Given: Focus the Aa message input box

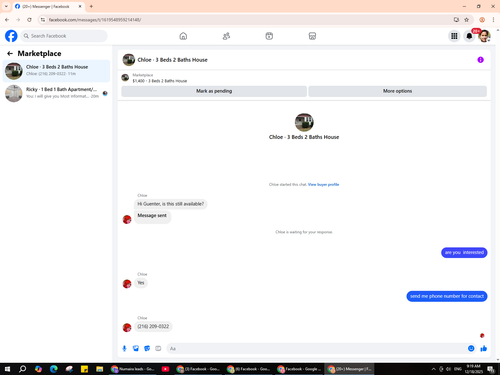Looking at the screenshot, I should 317,348.
